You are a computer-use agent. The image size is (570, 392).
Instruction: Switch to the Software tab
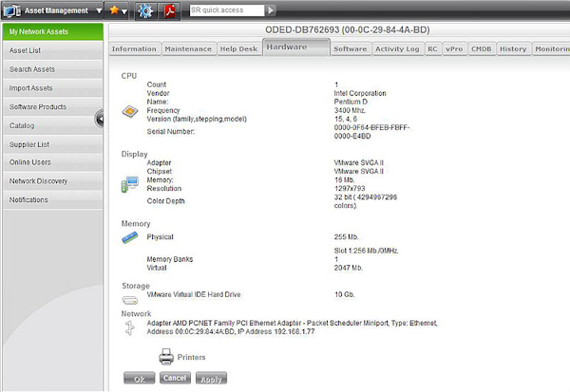(x=351, y=49)
